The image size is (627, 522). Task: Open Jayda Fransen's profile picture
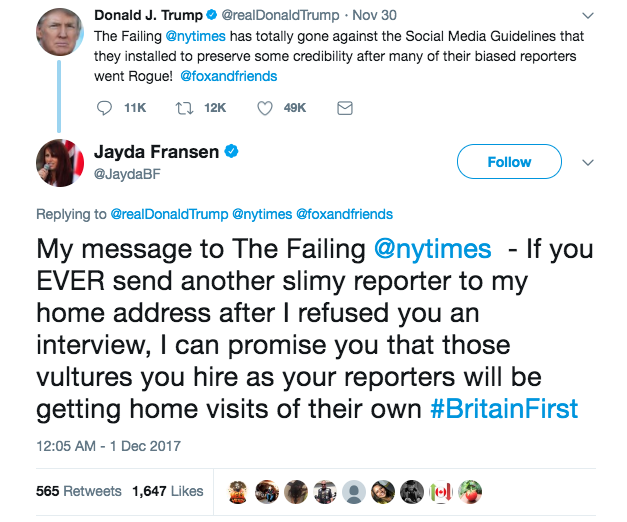60,163
